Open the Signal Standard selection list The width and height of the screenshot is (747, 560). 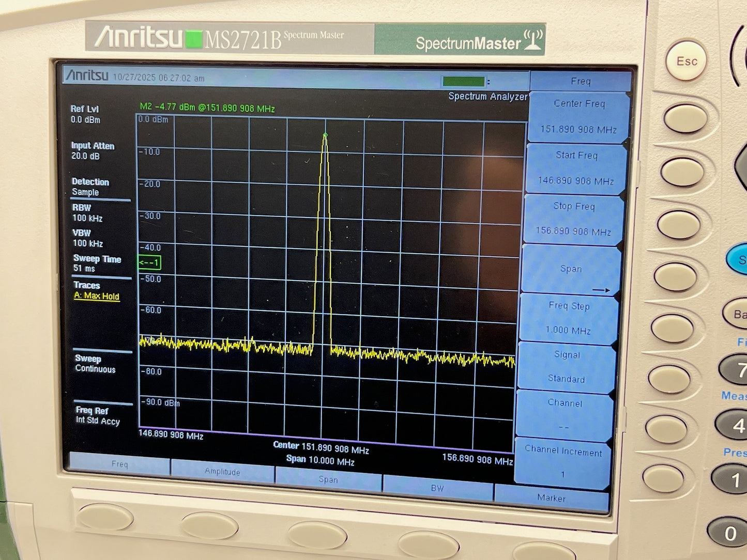pos(567,367)
